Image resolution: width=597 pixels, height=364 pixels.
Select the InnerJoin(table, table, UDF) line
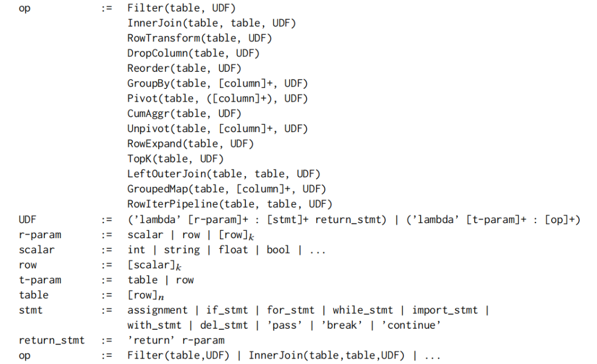tap(211, 23)
